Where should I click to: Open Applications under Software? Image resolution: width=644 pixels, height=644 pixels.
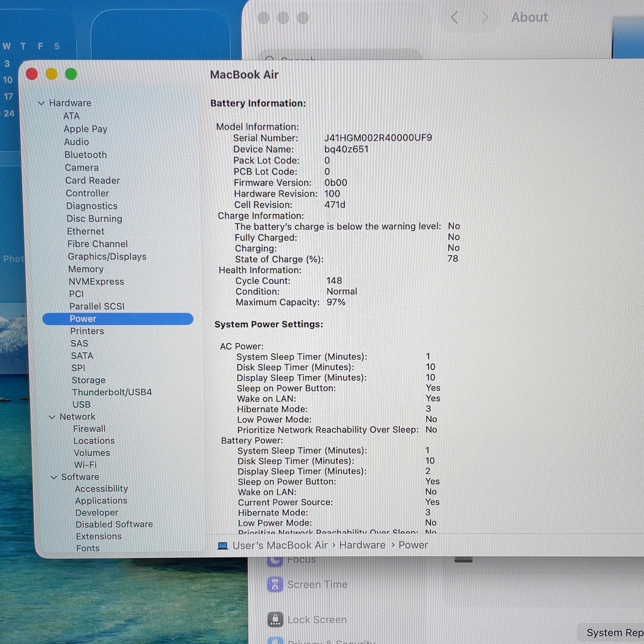tap(101, 501)
